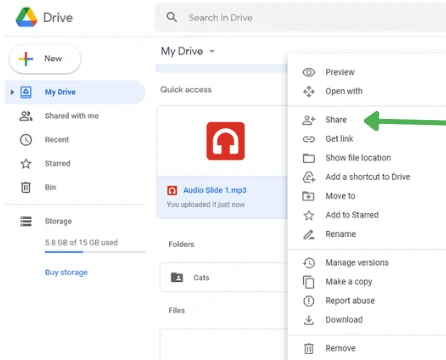This screenshot has width=446, height=360.
Task: Open the My Drive dropdown arrow
Action: pyautogui.click(x=212, y=51)
